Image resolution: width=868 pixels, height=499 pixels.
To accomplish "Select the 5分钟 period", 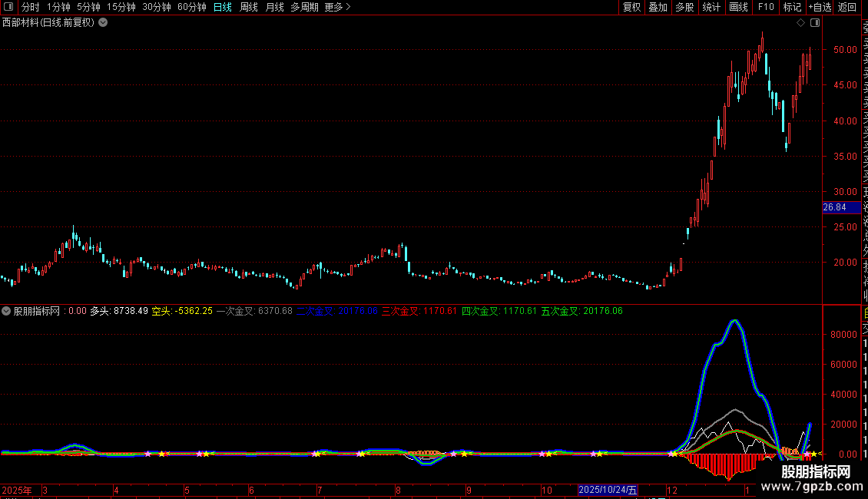I will (88, 7).
